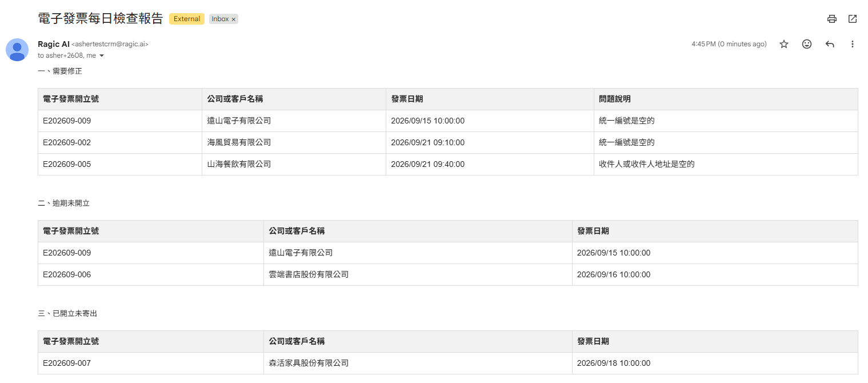Click the subject 電子發票每日檢查報告
Screen dimensions: 868x383
click(x=100, y=18)
